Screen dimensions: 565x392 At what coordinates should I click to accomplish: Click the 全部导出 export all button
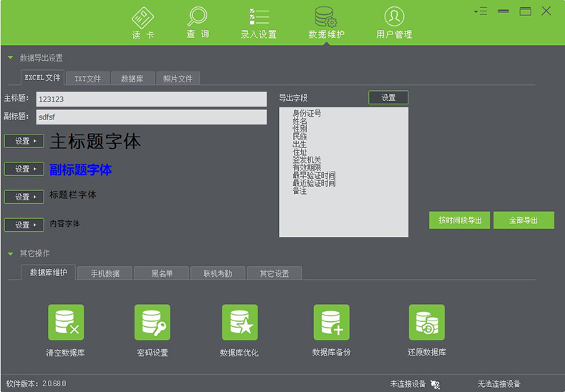point(523,220)
